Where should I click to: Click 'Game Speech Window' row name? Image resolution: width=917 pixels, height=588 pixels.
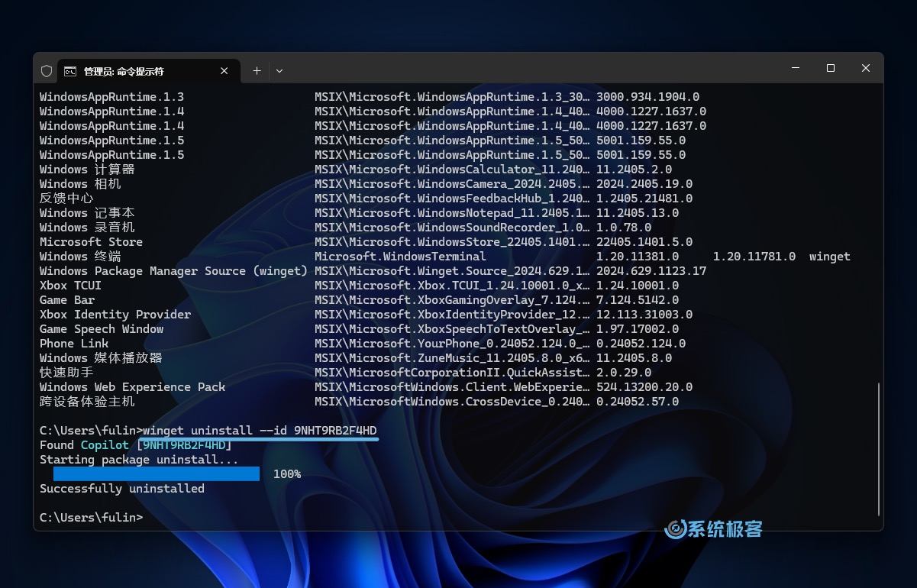pos(102,329)
